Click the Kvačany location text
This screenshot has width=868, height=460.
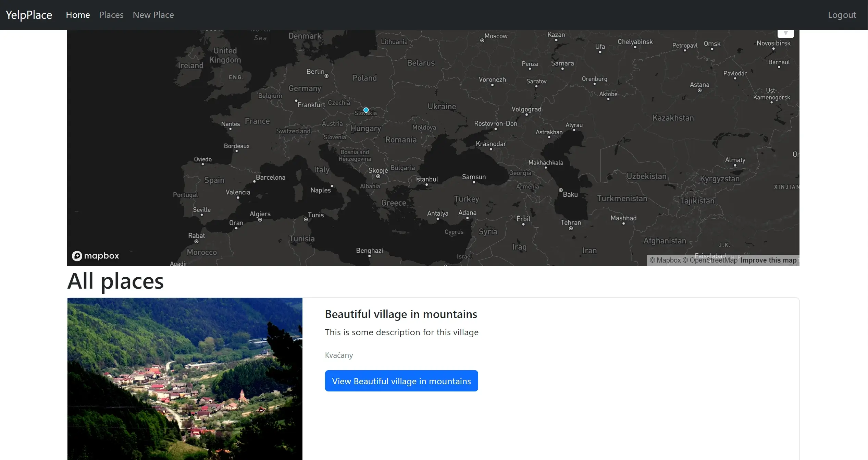click(338, 355)
